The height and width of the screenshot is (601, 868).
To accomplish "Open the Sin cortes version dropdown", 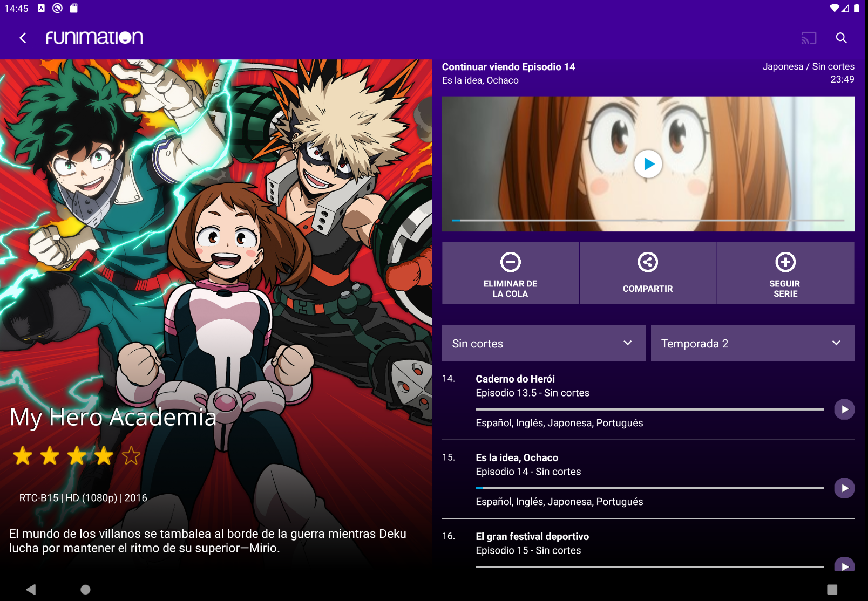I will 544,343.
